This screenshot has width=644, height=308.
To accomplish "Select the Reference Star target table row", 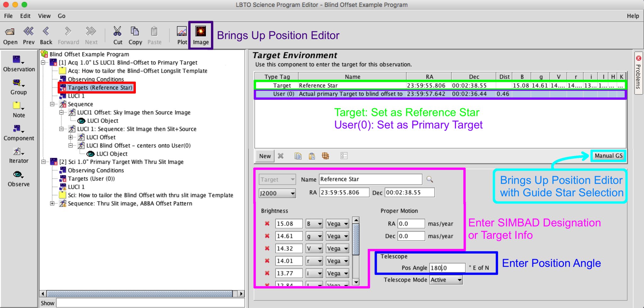I will coord(440,85).
